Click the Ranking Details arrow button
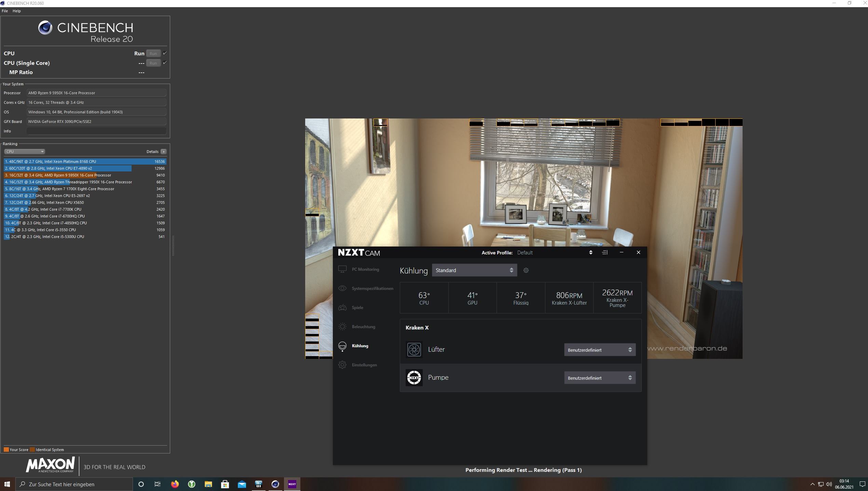 [x=163, y=151]
